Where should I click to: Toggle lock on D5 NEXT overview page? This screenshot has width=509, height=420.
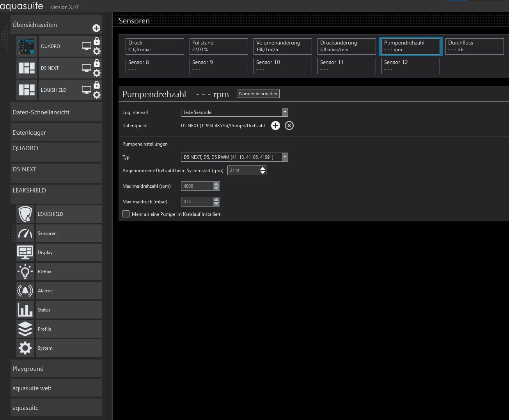[97, 63]
